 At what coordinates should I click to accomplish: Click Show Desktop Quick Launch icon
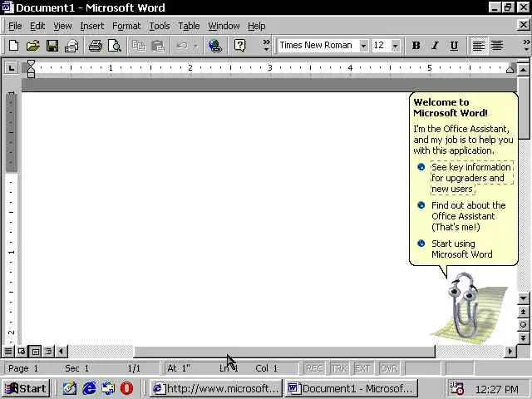(x=70, y=388)
